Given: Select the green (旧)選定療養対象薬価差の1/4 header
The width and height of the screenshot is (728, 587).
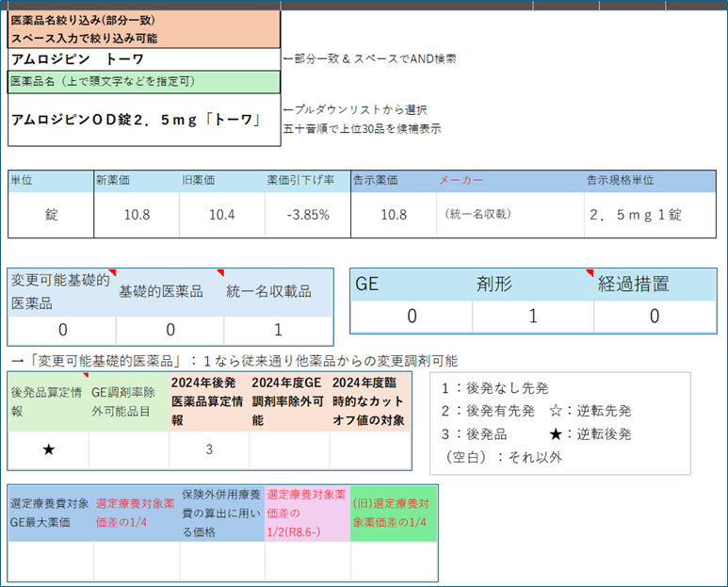Looking at the screenshot, I should tap(394, 514).
